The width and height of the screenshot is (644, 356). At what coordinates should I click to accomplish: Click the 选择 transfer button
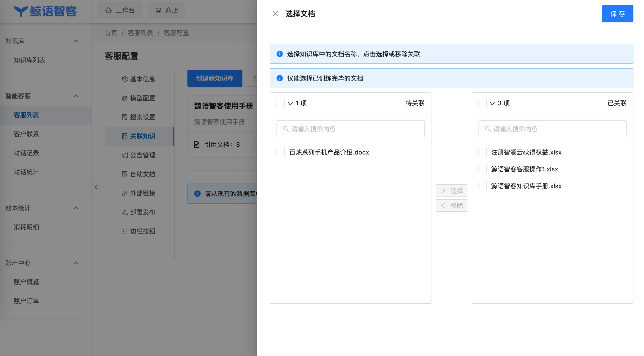coord(451,191)
